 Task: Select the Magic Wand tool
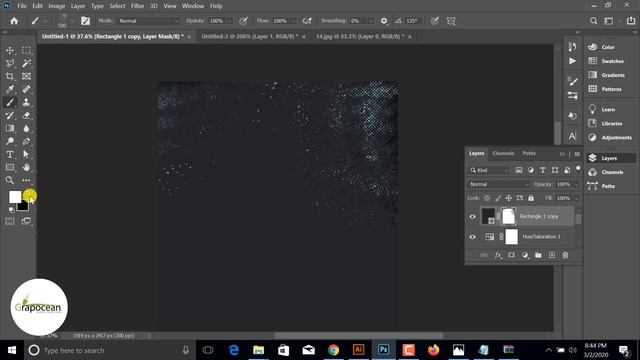coord(26,63)
